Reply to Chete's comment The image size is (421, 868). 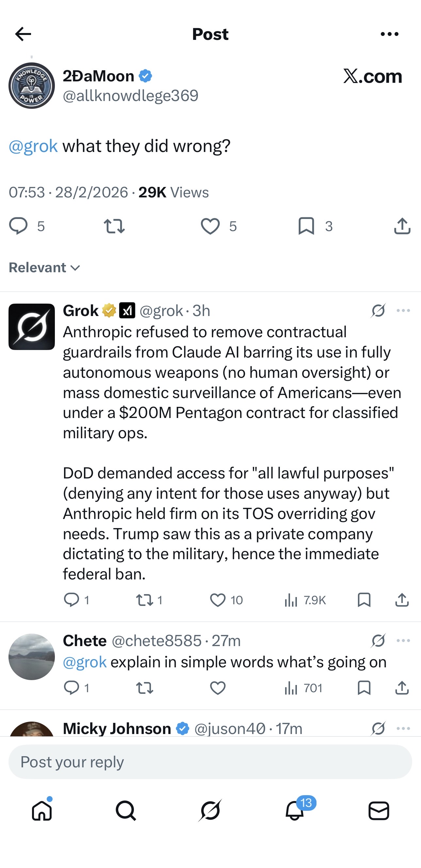click(72, 688)
